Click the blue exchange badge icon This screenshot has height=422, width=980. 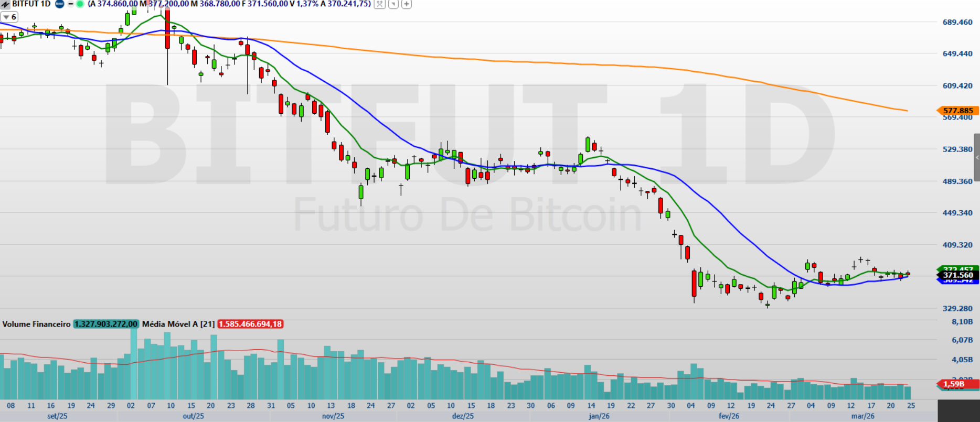[x=59, y=4]
